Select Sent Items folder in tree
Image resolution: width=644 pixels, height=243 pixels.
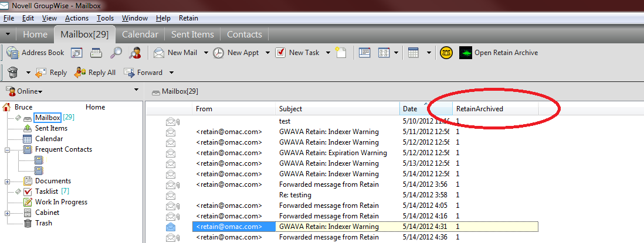pos(51,128)
